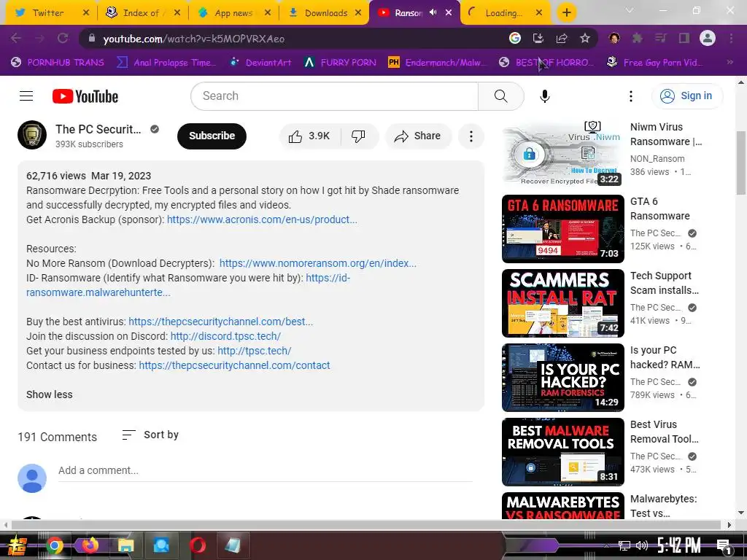Close the Twitter tab
This screenshot has width=747, height=560.
pos(86,13)
